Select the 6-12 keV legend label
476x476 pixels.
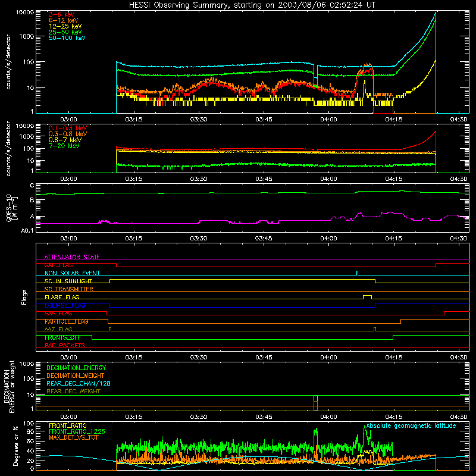pyautogui.click(x=64, y=20)
